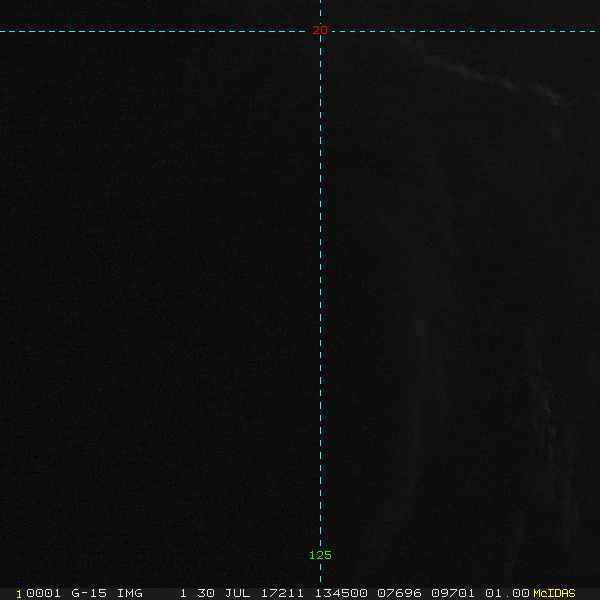
Task: Click the 17211 Julian date value
Action: [283, 593]
